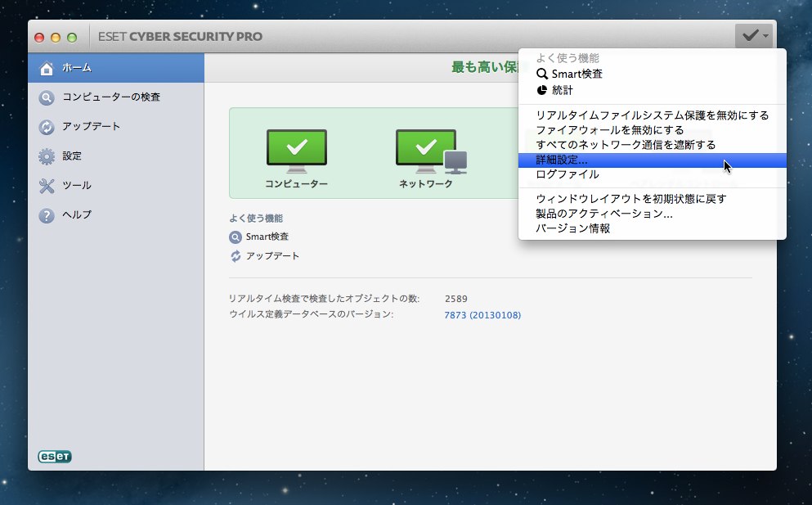Click the green zoom window button
This screenshot has width=812, height=505.
point(73,38)
